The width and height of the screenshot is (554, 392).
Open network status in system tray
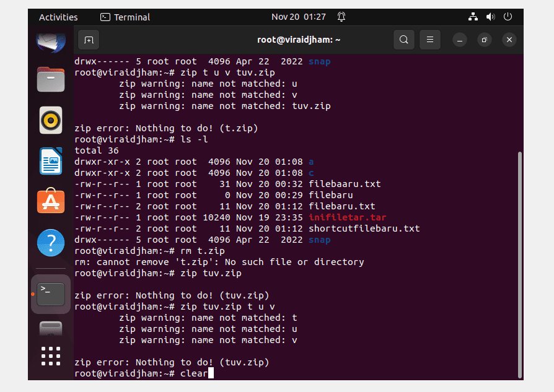pyautogui.click(x=473, y=17)
